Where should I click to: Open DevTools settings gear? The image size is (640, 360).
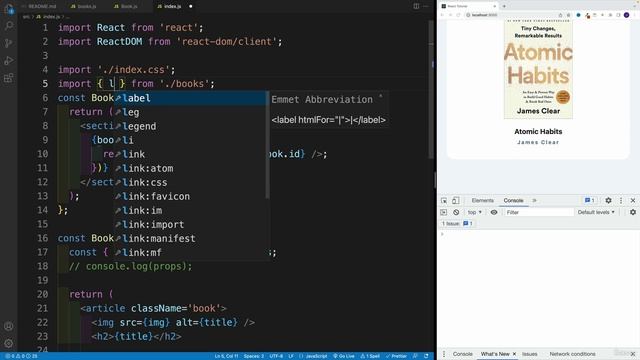pos(608,200)
